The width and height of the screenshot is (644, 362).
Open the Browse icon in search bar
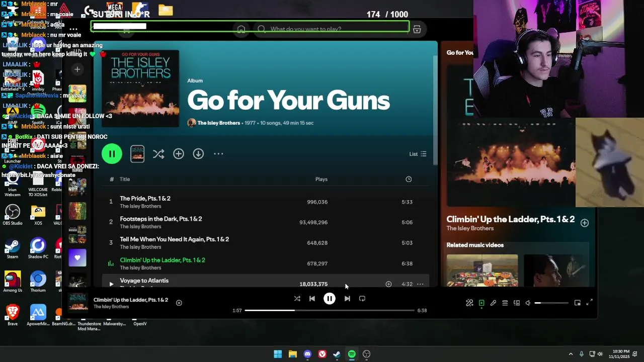(417, 29)
